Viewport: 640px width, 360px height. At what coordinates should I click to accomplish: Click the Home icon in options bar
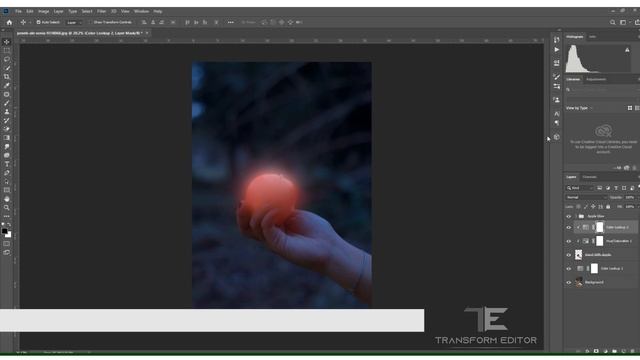click(x=9, y=22)
